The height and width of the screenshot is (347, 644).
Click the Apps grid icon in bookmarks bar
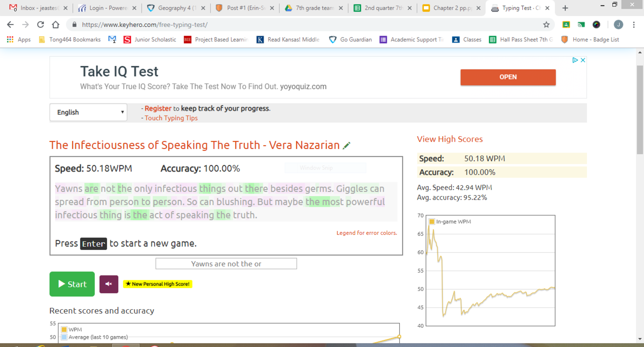(10, 39)
